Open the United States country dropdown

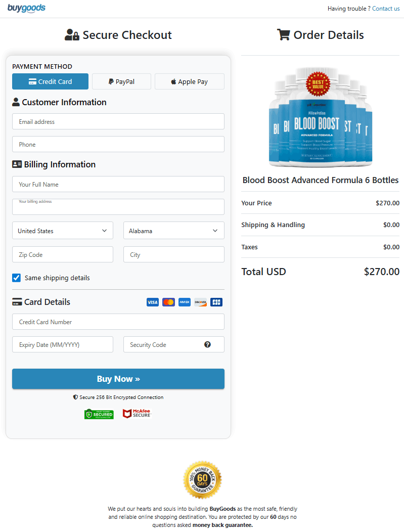[63, 231]
